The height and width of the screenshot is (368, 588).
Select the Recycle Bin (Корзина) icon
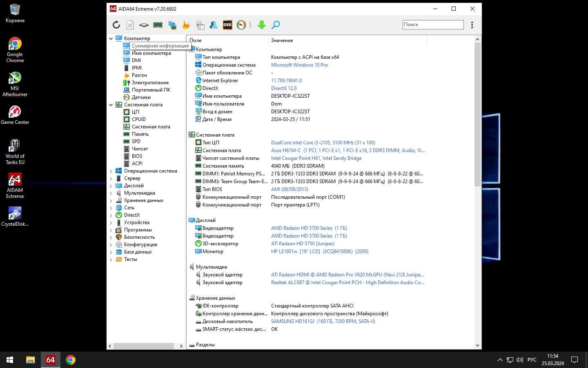pos(15,13)
